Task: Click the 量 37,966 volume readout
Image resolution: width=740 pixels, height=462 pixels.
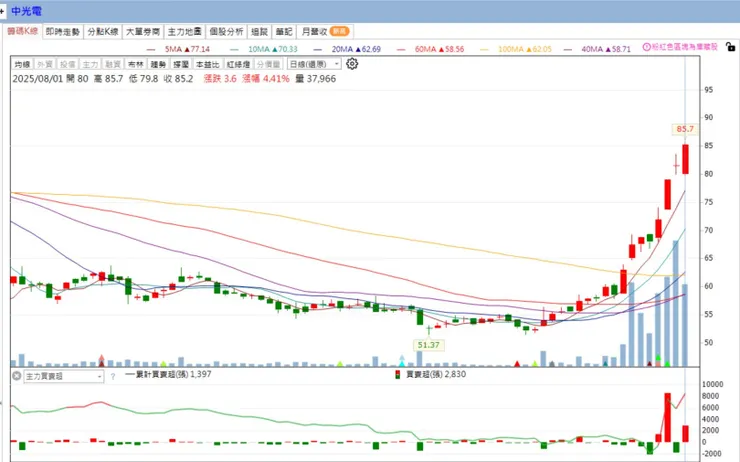Action: click(x=316, y=79)
